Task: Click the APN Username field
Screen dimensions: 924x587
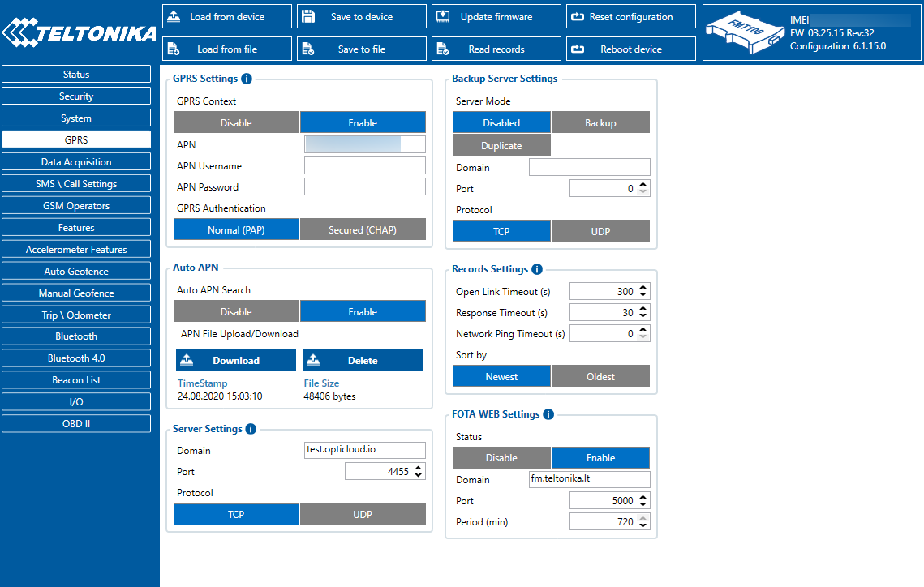Action: pos(365,165)
